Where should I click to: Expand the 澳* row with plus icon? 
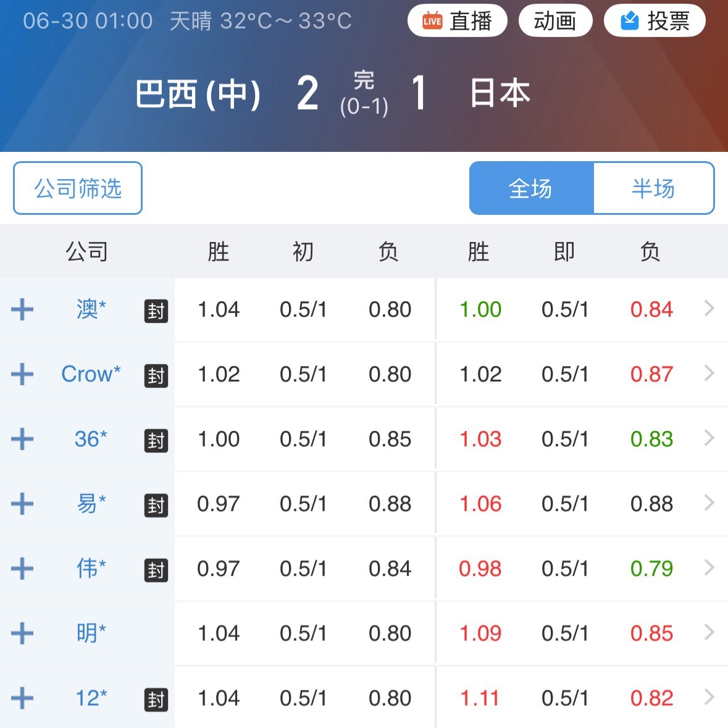tap(22, 310)
